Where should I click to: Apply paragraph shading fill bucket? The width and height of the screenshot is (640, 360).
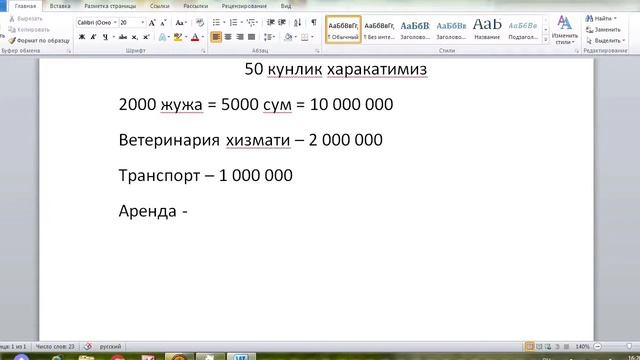point(288,37)
